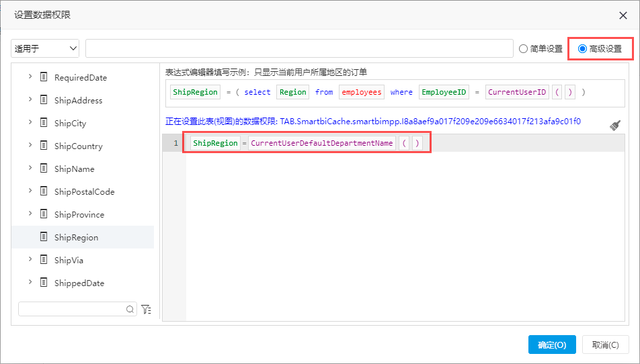
Task: Select ShipAddress in the field tree
Action: click(79, 100)
